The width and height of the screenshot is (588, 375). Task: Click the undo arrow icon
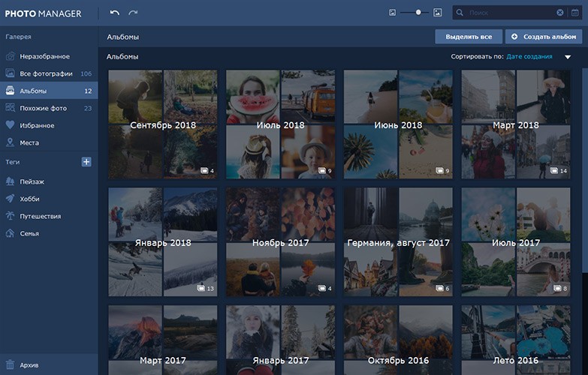[114, 13]
